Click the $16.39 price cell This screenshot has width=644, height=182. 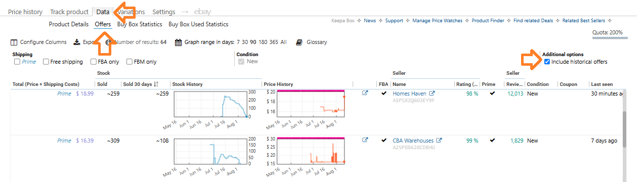coord(84,141)
